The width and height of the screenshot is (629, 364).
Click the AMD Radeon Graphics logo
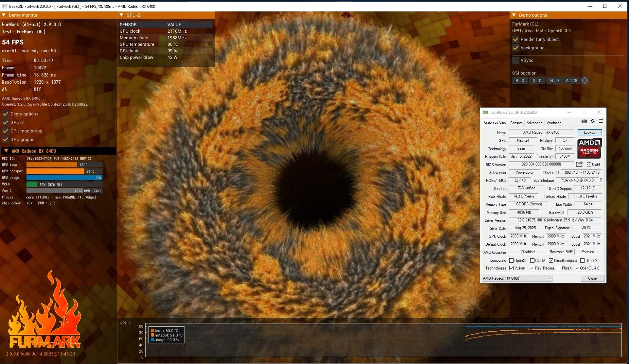pos(589,148)
